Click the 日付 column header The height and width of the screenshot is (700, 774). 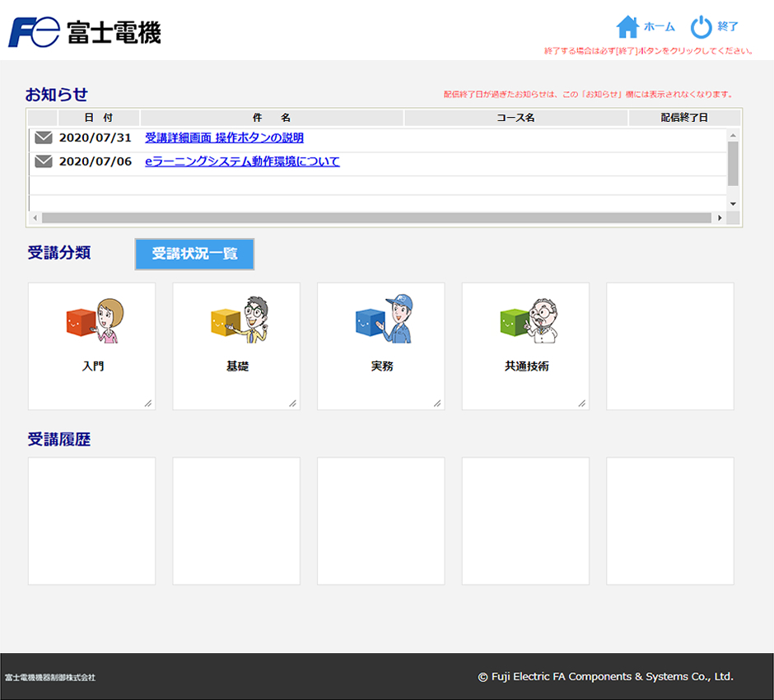(99, 118)
